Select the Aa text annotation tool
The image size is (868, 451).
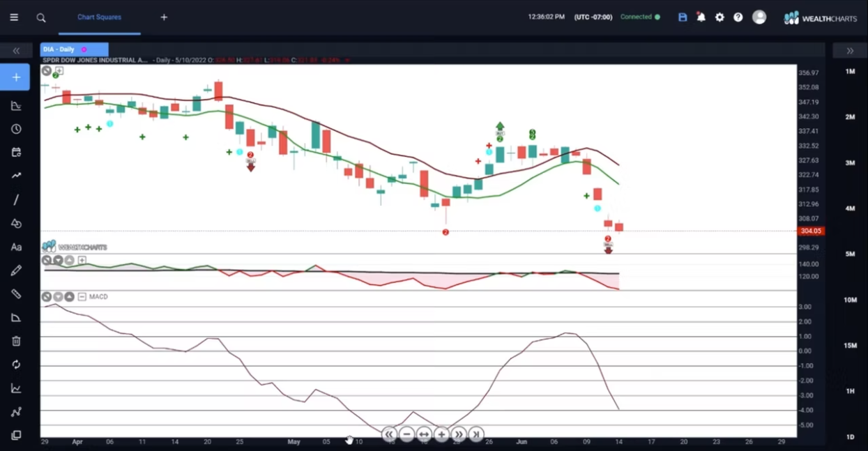tap(16, 247)
